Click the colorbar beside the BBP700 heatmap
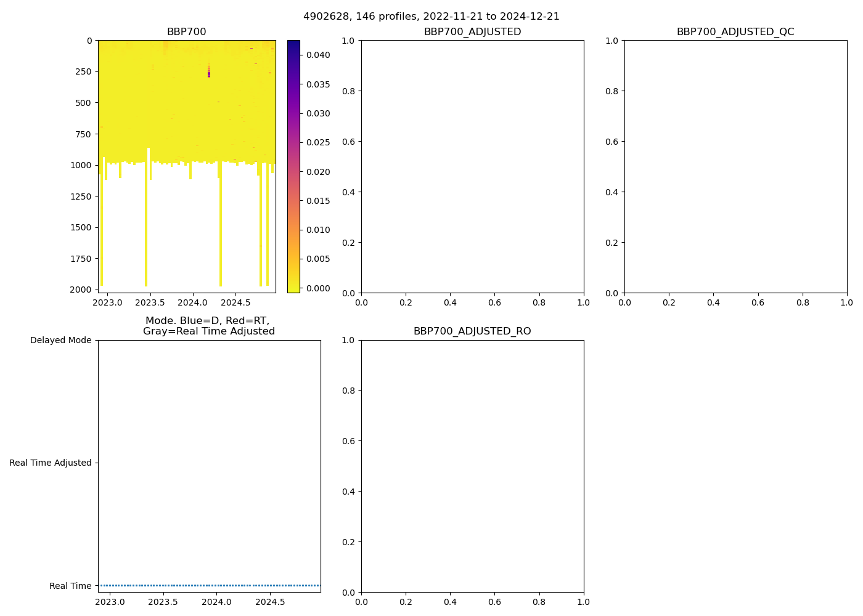The height and width of the screenshot is (616, 863). [x=293, y=166]
